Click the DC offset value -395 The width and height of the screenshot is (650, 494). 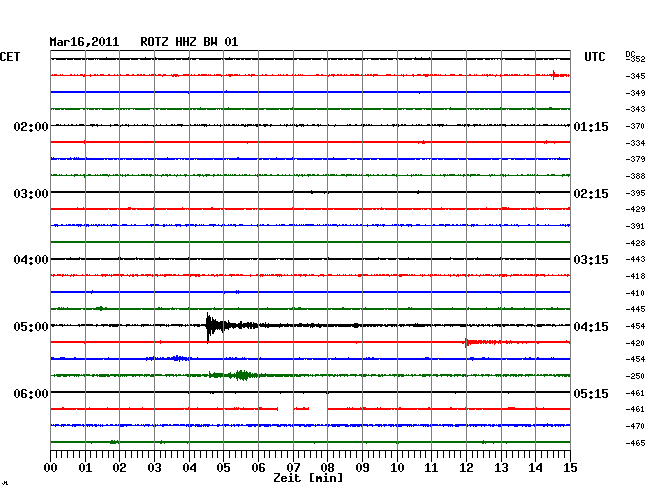pos(635,193)
